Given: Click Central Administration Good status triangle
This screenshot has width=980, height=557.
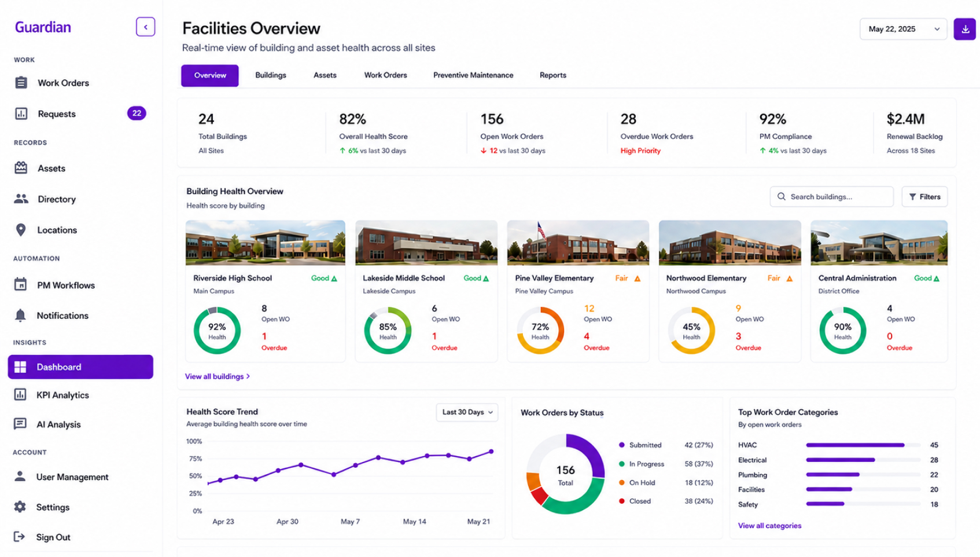Looking at the screenshot, I should click(x=937, y=278).
